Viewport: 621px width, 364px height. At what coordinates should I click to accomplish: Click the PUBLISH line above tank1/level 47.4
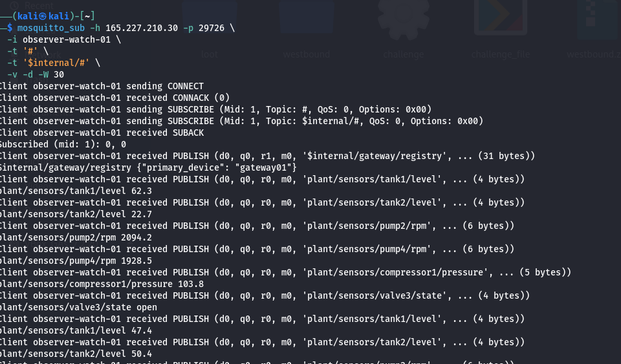click(262, 319)
